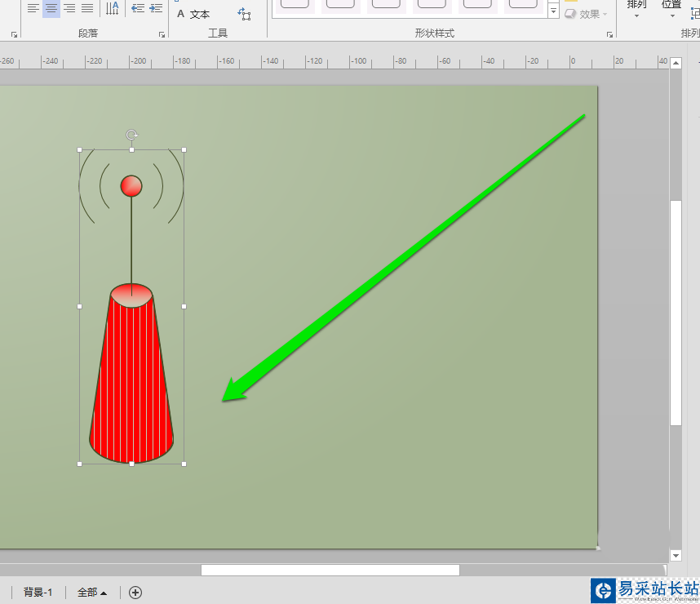
Task: Align paragraph text to the left
Action: pyautogui.click(x=33, y=8)
